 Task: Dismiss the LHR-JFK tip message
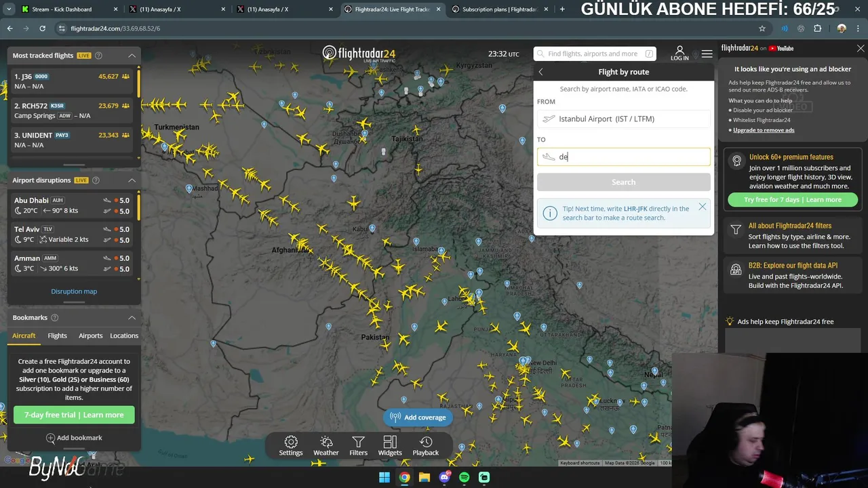pyautogui.click(x=703, y=207)
